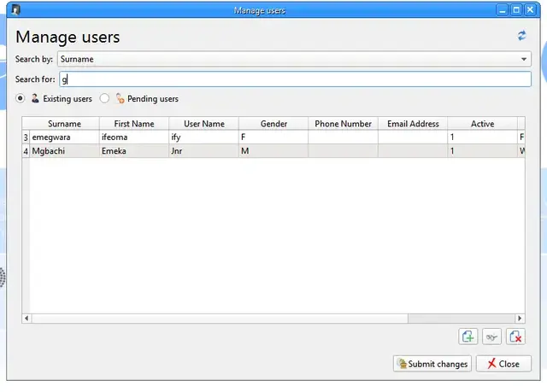The height and width of the screenshot is (392, 547).
Task: Click the user name cell Jnr
Action: click(203, 151)
